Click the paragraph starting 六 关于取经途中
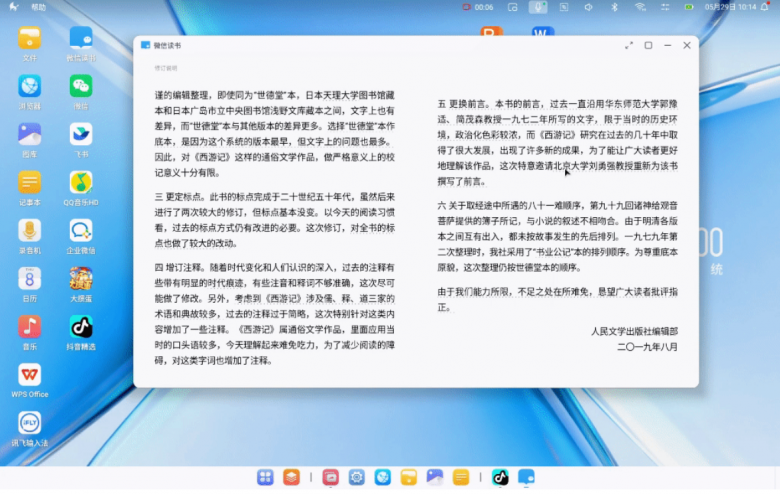The image size is (780, 494). point(558,236)
